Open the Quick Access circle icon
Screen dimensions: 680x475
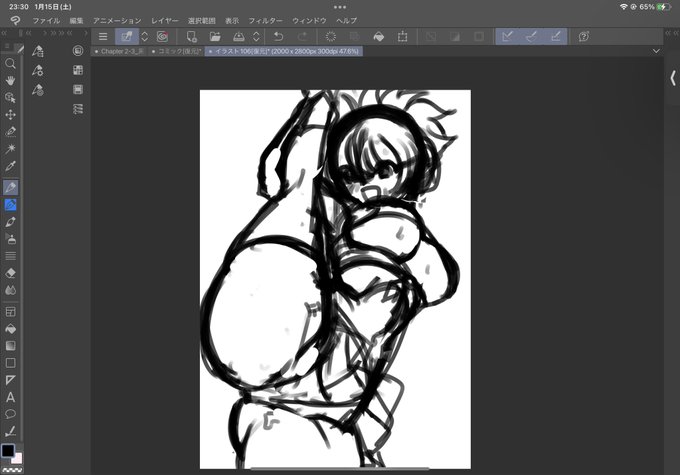78,51
